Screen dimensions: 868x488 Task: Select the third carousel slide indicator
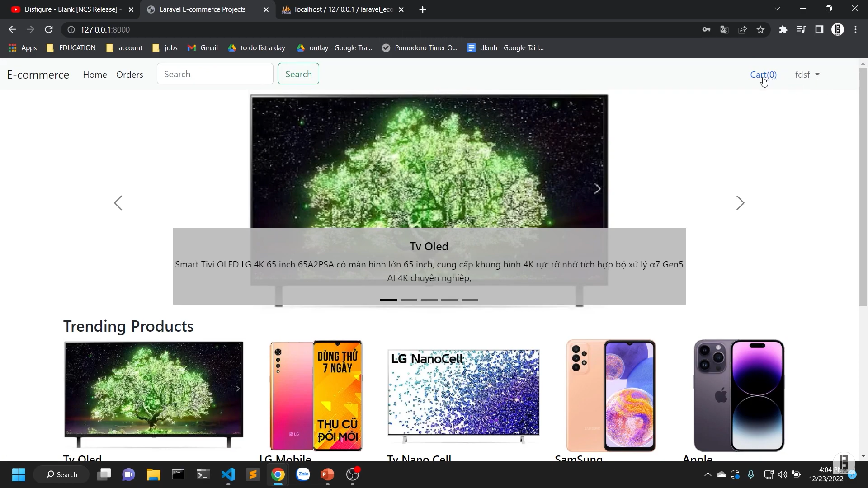[429, 300]
